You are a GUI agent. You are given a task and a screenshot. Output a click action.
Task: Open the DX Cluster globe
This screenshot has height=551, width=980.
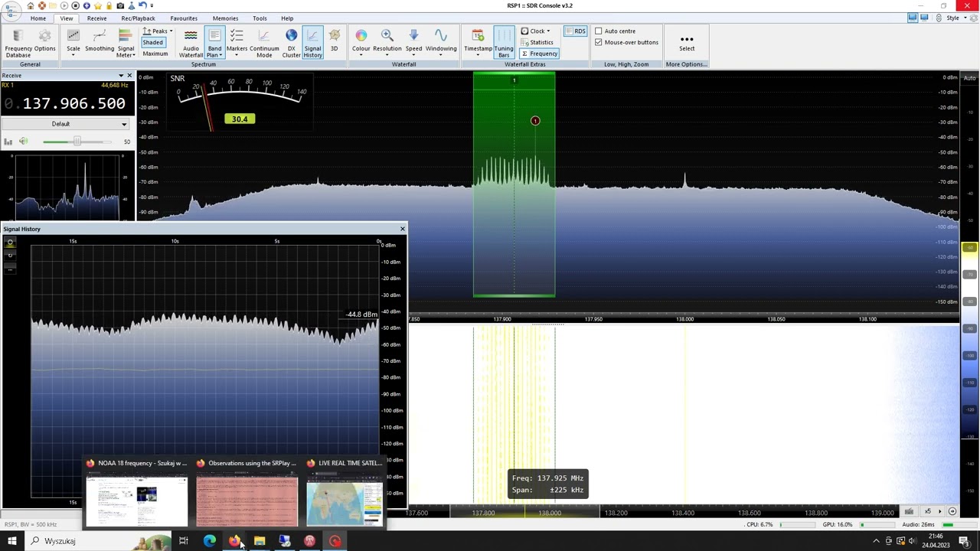(x=291, y=43)
